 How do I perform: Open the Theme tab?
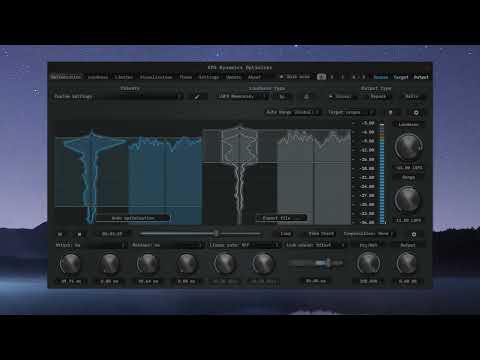[x=186, y=77]
